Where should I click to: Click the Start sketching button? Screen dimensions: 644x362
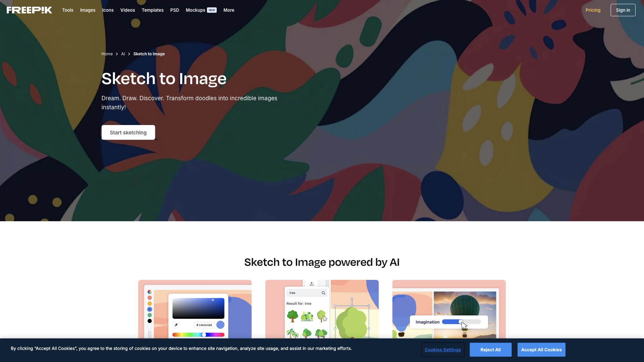click(128, 132)
